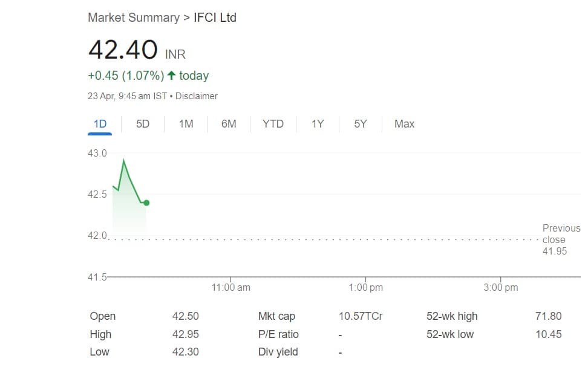Open the 1M time range tab
This screenshot has width=588, height=367.
(x=186, y=124)
